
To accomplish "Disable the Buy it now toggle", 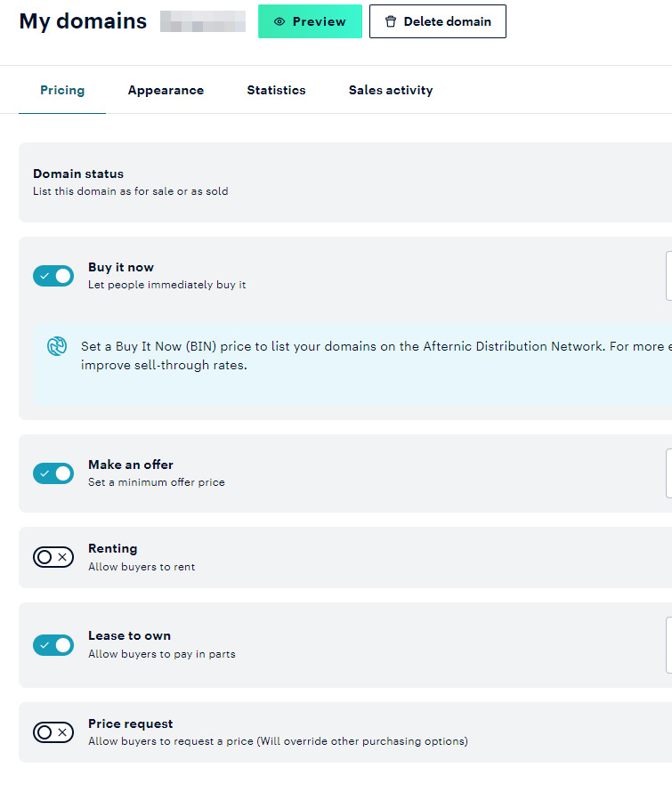I will pos(53,276).
